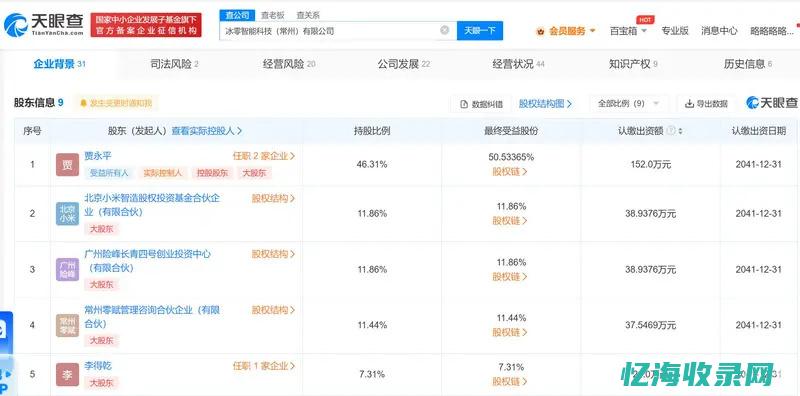800x396 pixels.
Task: Open 股权链 for 常州零赋 row
Action: [x=510, y=332]
